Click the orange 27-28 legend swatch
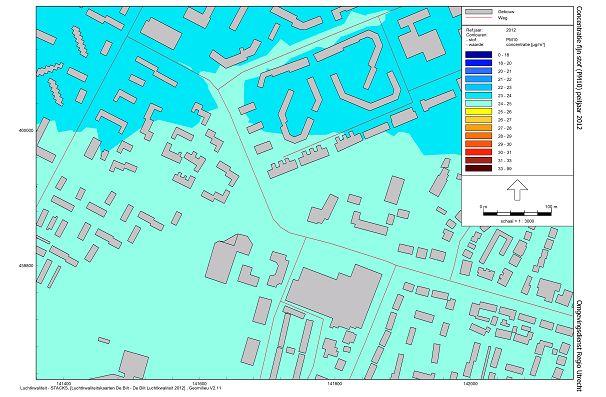Viewport: 606px width, 397px height. point(479,128)
